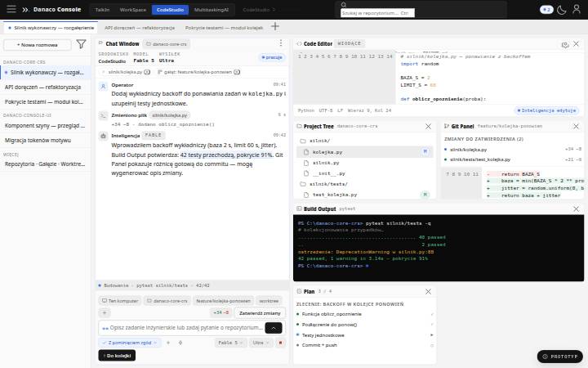Click the plus button under Ten komputer chip
This screenshot has height=368, width=588.
pyautogui.click(x=105, y=312)
